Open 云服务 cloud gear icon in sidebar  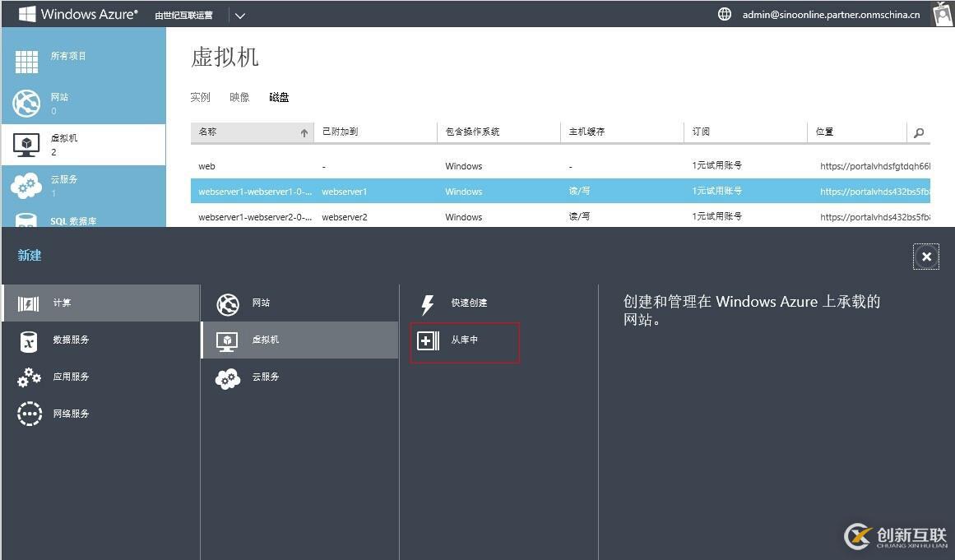coord(26,185)
